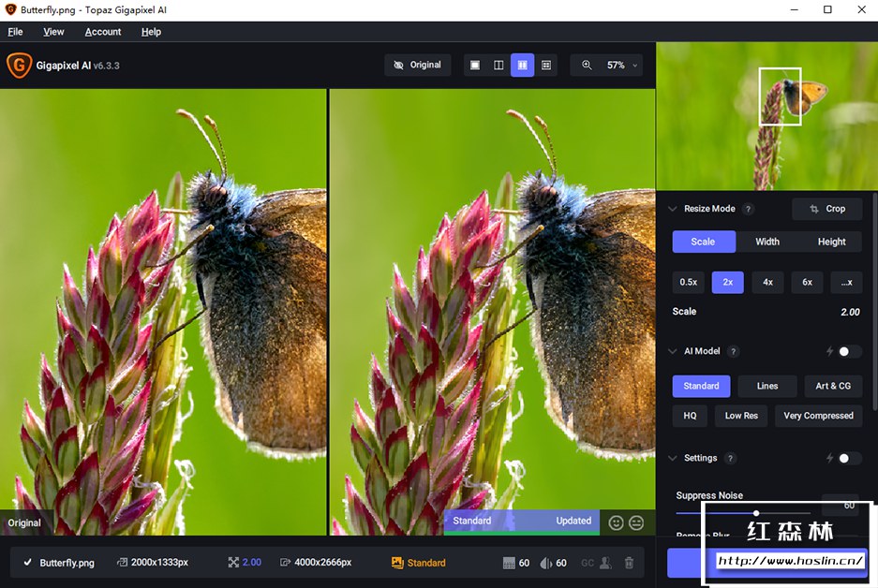Collapse the Settings section

tap(673, 458)
